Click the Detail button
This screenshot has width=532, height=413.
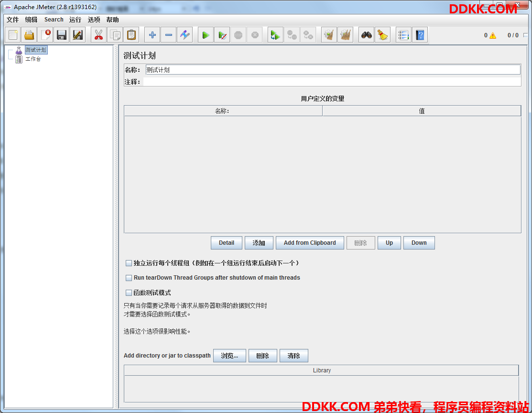coord(227,243)
